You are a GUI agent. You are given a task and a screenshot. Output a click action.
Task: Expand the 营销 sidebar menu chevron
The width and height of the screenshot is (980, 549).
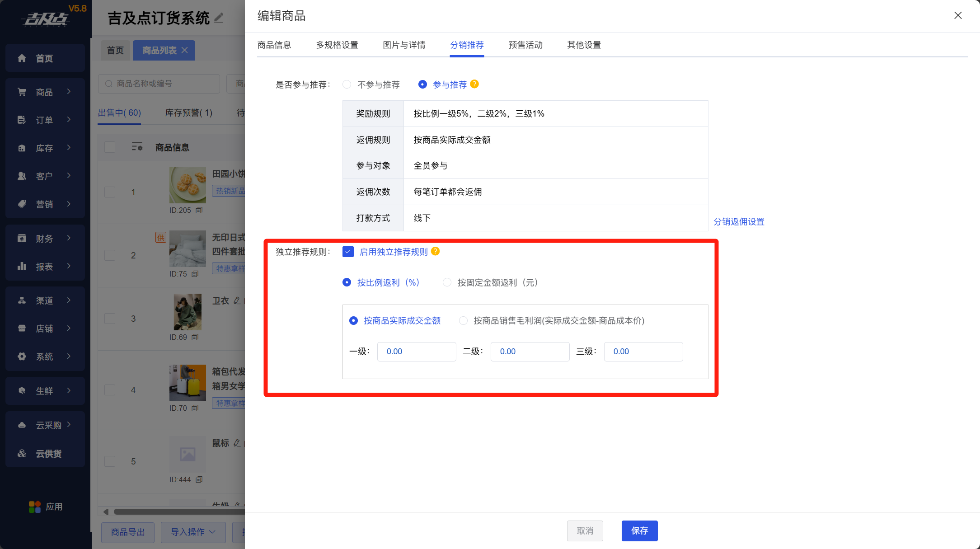pyautogui.click(x=69, y=204)
